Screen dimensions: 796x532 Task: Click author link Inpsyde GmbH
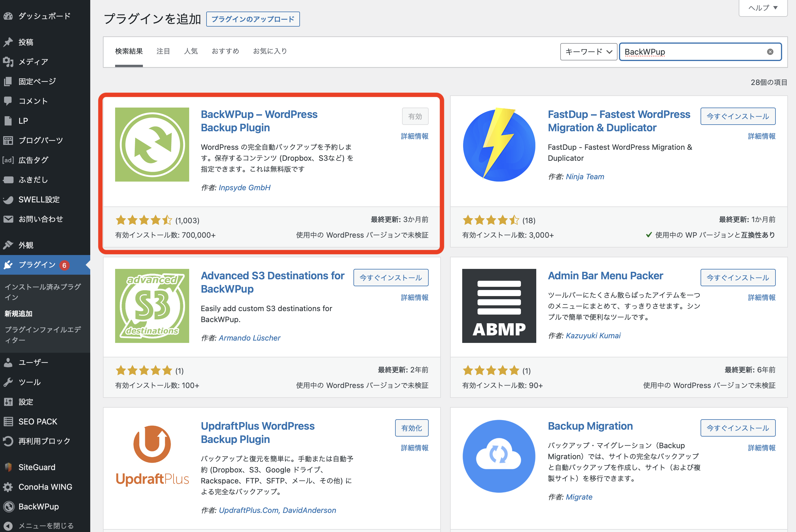pos(244,188)
